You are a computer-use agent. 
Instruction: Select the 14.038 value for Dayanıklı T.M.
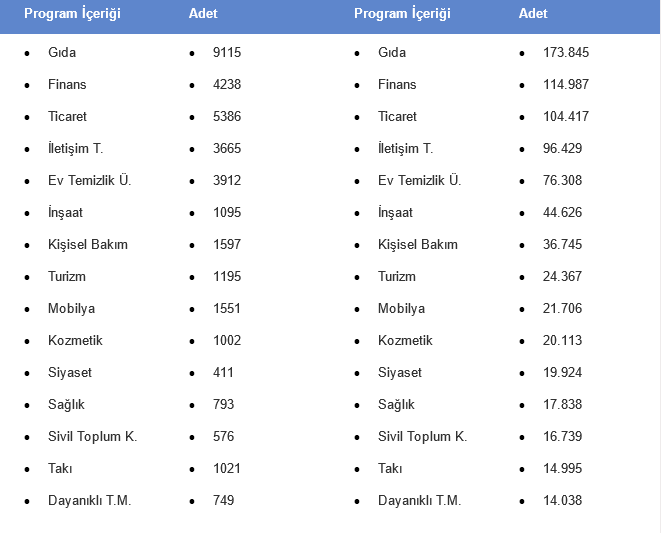point(563,500)
